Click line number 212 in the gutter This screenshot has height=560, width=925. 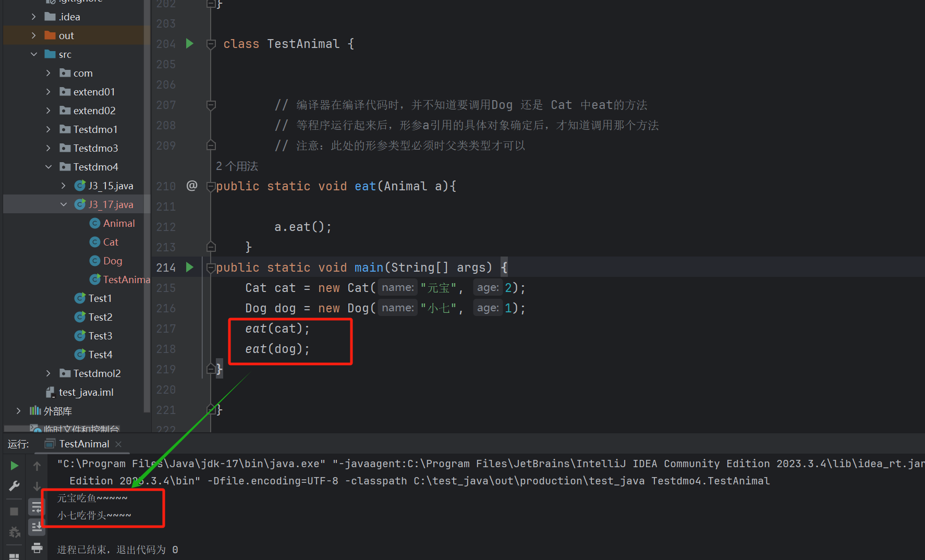(166, 227)
